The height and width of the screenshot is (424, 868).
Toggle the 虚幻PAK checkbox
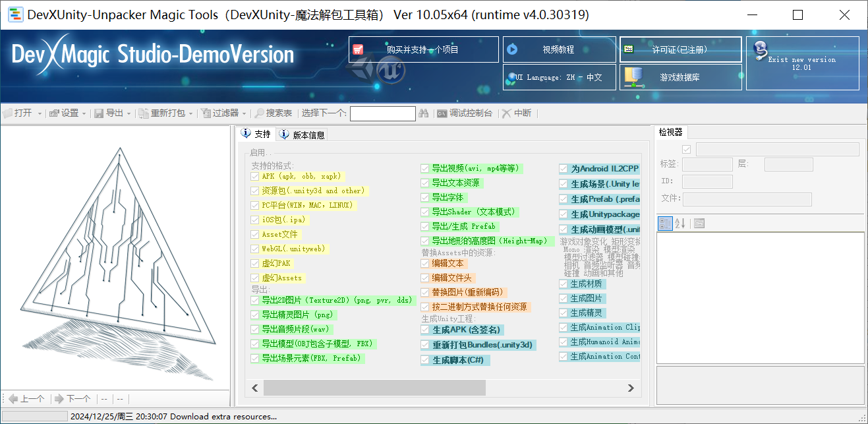point(255,263)
